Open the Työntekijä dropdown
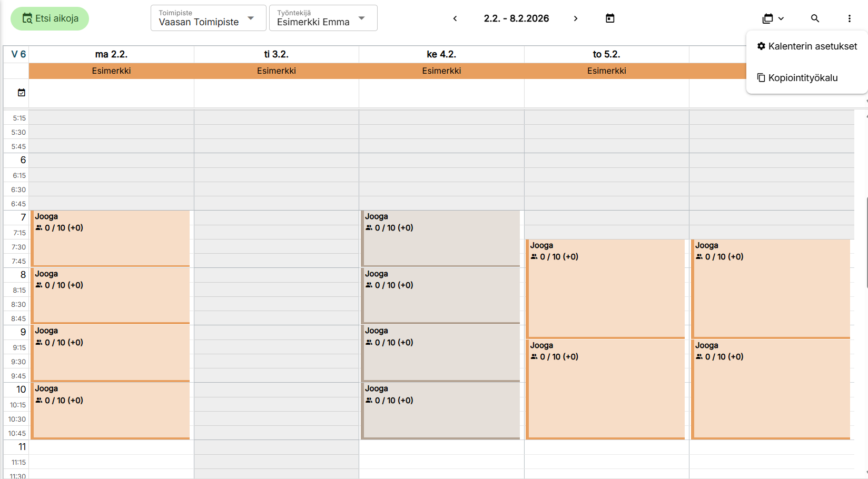 pyautogui.click(x=323, y=18)
